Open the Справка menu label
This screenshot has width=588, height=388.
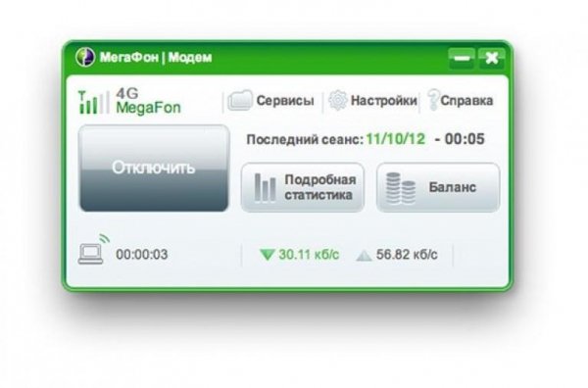pyautogui.click(x=466, y=101)
